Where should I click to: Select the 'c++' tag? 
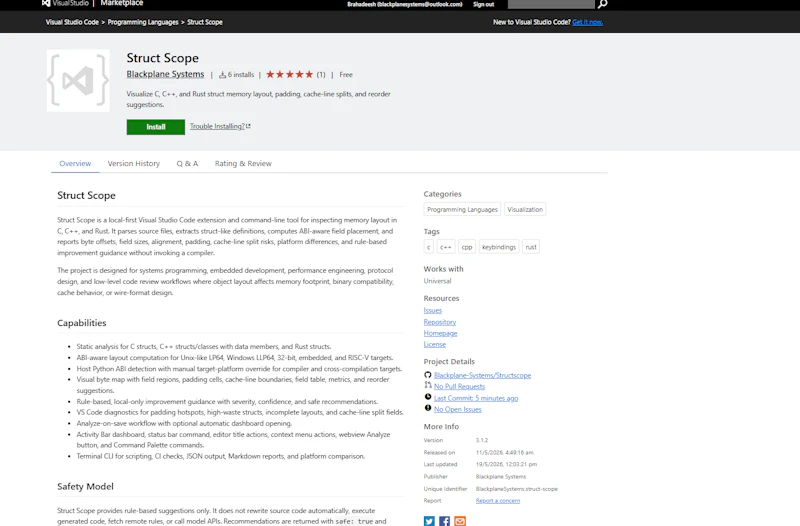tap(446, 247)
